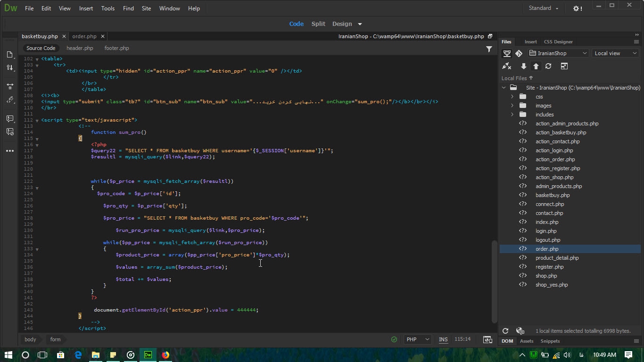Switch to Split view
644x362 pixels.
click(x=318, y=24)
